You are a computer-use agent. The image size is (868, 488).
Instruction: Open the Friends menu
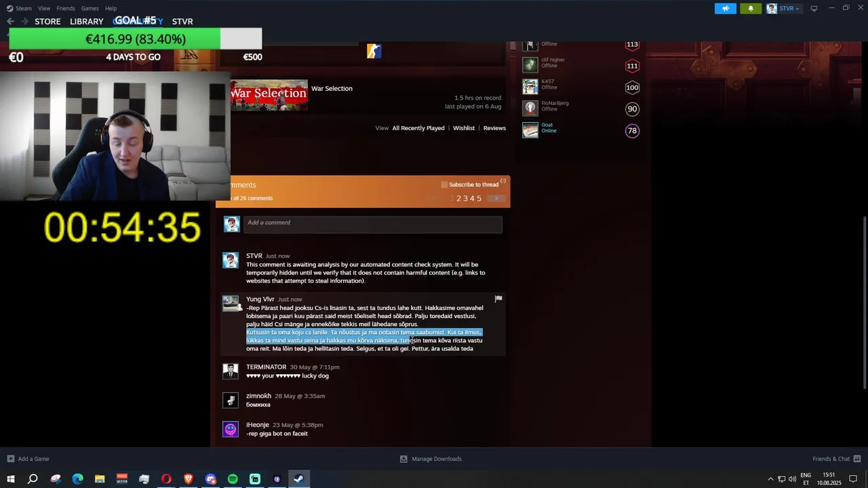coord(66,8)
